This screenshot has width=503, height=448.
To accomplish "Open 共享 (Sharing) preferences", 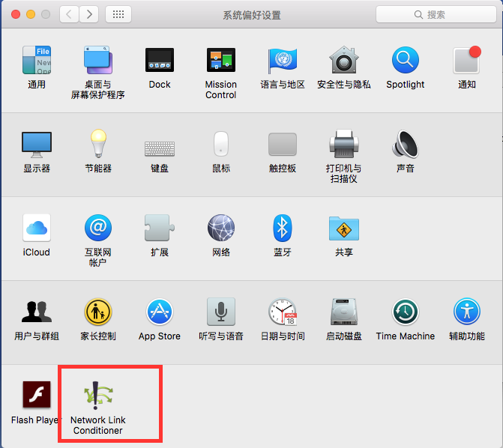I will point(344,228).
